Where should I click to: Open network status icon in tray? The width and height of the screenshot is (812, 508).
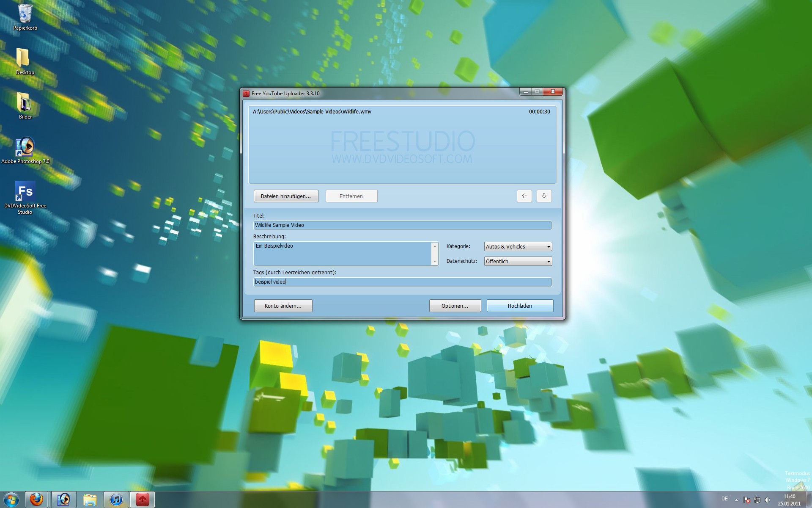(757, 500)
